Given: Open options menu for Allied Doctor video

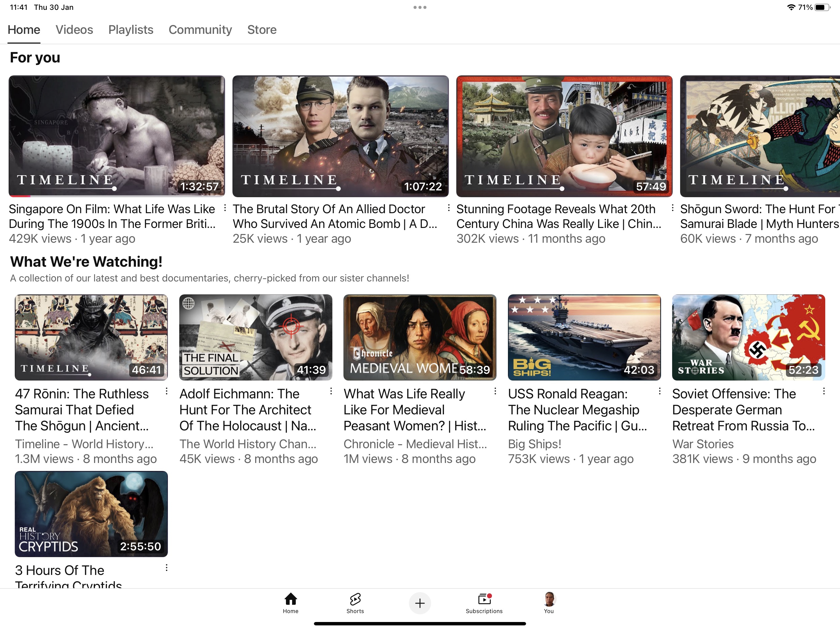Looking at the screenshot, I should click(x=449, y=208).
